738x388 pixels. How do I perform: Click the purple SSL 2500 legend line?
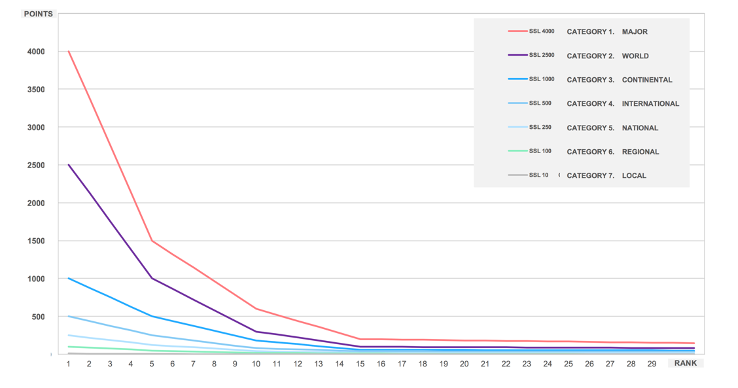[518, 55]
